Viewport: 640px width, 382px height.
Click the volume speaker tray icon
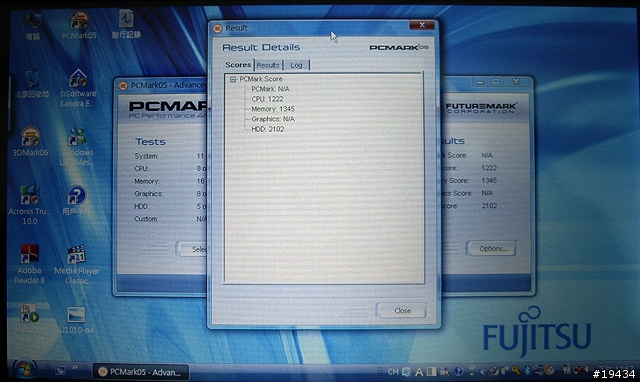coord(588,369)
